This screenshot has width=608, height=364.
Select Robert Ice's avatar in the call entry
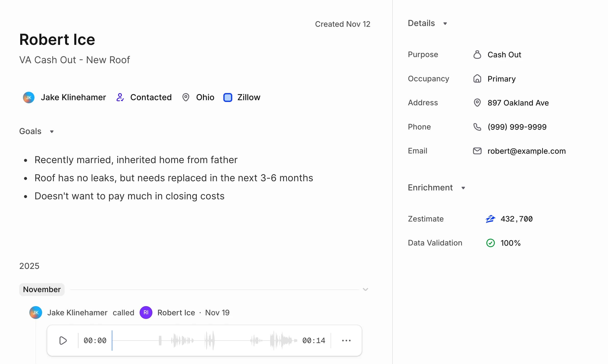tap(146, 312)
